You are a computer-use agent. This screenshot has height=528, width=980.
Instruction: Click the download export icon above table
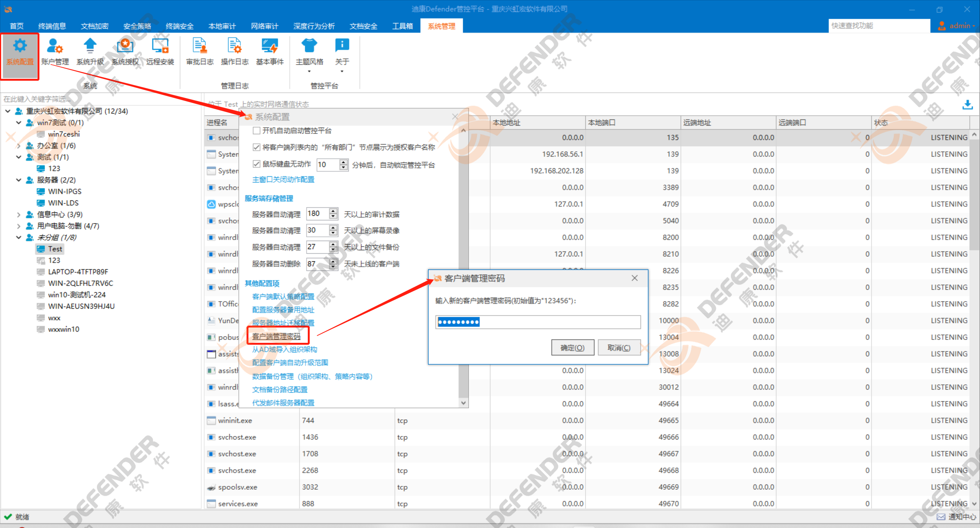pos(967,104)
